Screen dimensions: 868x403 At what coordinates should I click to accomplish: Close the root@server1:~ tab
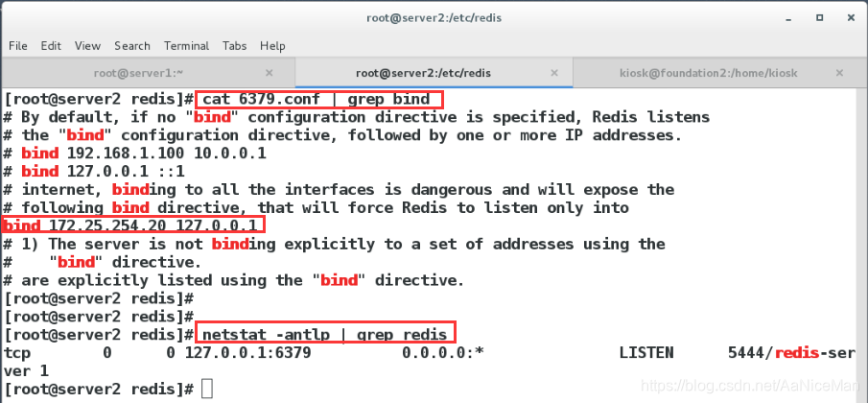coord(270,73)
